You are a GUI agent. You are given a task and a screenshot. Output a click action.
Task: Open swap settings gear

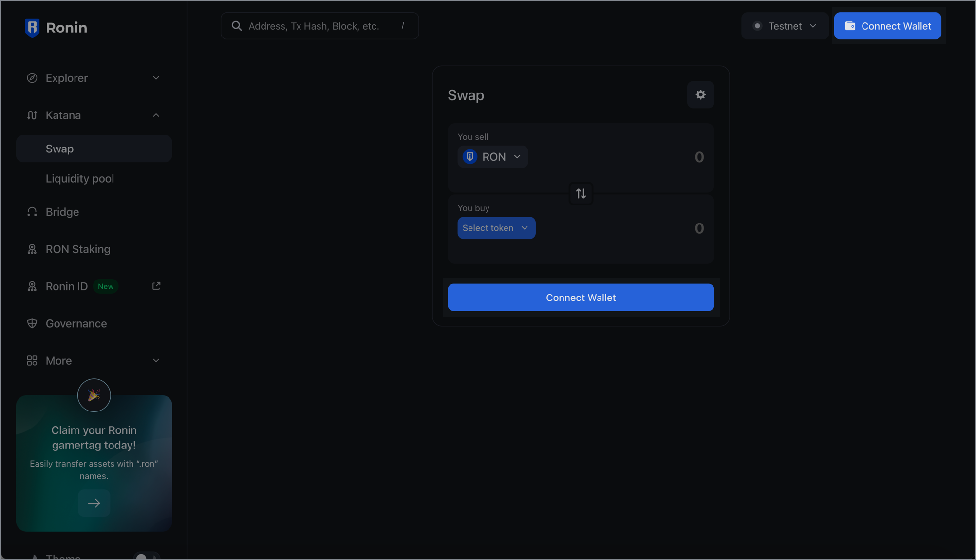[700, 94]
